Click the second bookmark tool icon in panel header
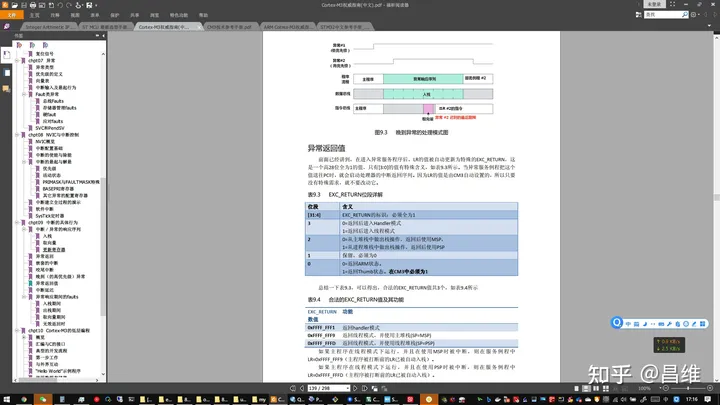 click(x=32, y=45)
